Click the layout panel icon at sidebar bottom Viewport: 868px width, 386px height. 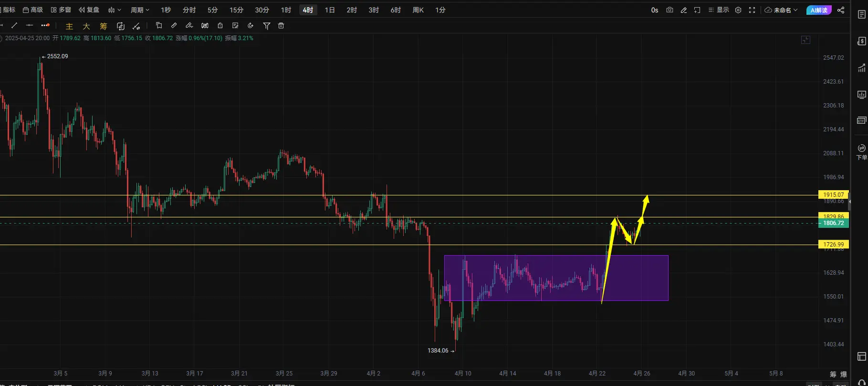click(x=861, y=356)
